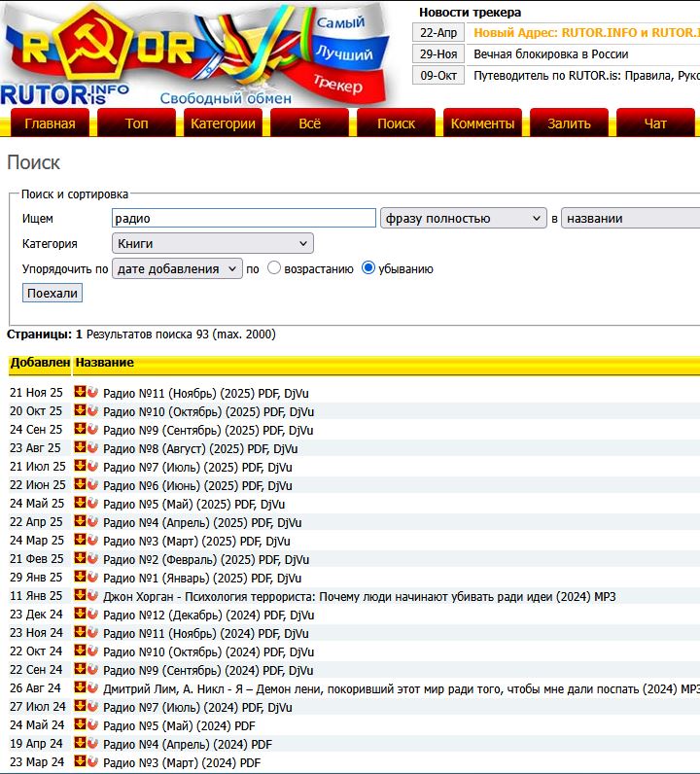Expand the Категория dropdown showing Книги
The width and height of the screenshot is (700, 774).
[x=212, y=243]
